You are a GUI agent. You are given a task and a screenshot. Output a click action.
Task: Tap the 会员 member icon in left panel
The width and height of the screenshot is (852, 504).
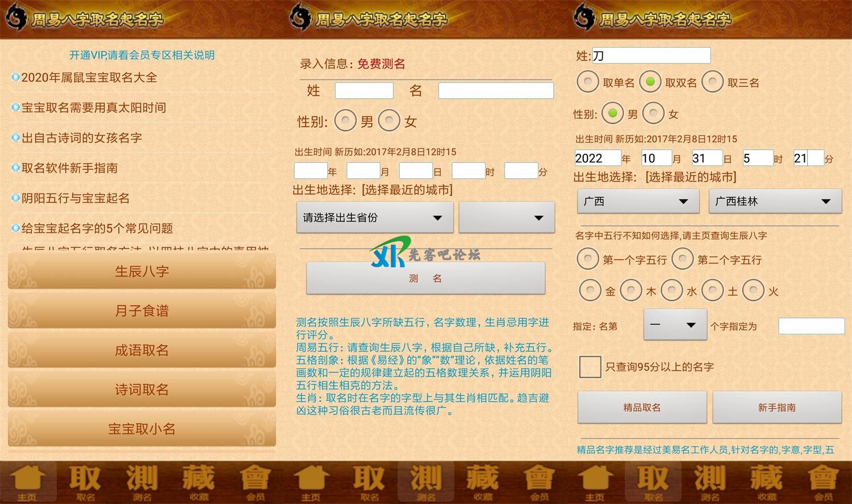[x=255, y=482]
